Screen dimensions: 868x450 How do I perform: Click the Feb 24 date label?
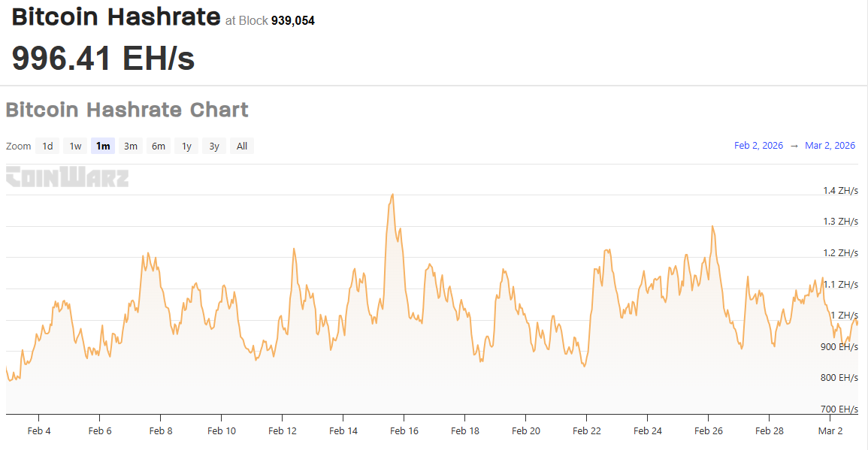648,431
